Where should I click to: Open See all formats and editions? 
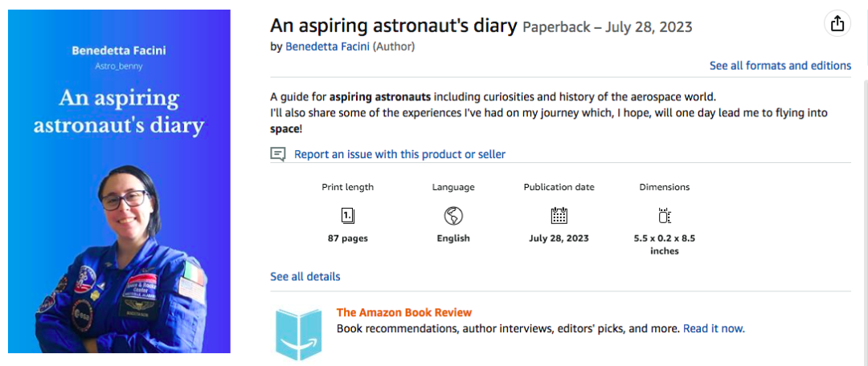pos(780,66)
